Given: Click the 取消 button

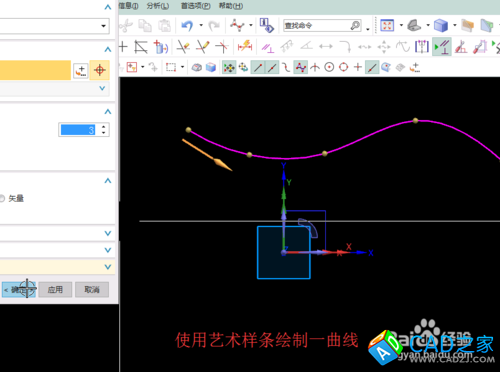Looking at the screenshot, I should click(x=92, y=289).
